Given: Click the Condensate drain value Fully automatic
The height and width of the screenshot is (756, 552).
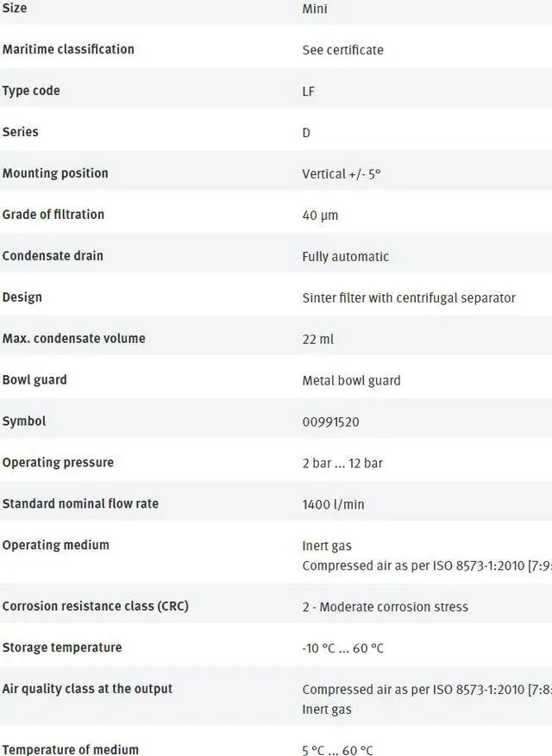Looking at the screenshot, I should click(x=346, y=257).
